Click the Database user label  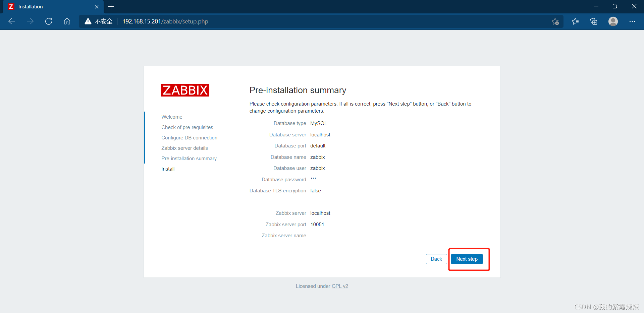pyautogui.click(x=290, y=168)
